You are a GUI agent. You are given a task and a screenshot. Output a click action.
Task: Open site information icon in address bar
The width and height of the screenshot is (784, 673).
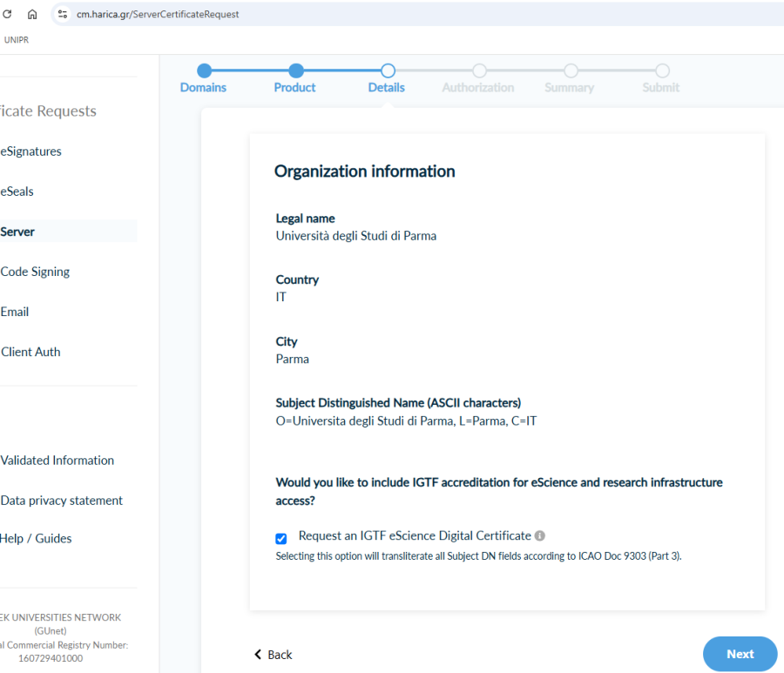point(62,14)
